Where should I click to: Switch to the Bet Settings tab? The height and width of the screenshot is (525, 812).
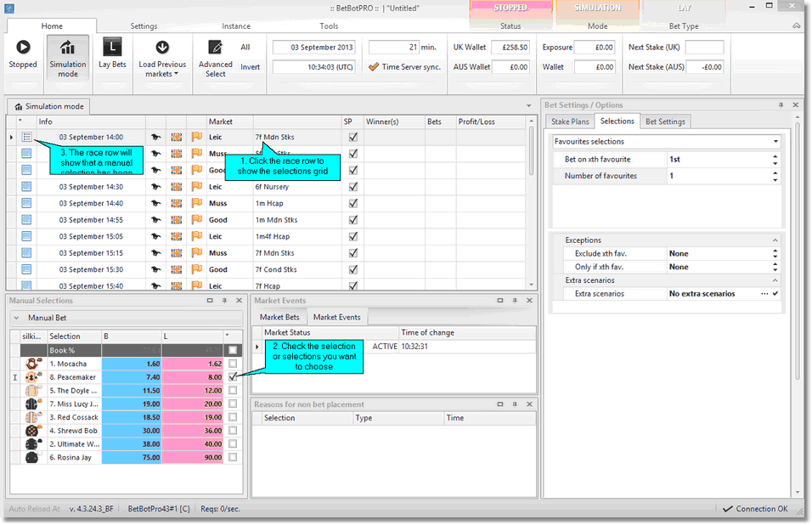(665, 121)
